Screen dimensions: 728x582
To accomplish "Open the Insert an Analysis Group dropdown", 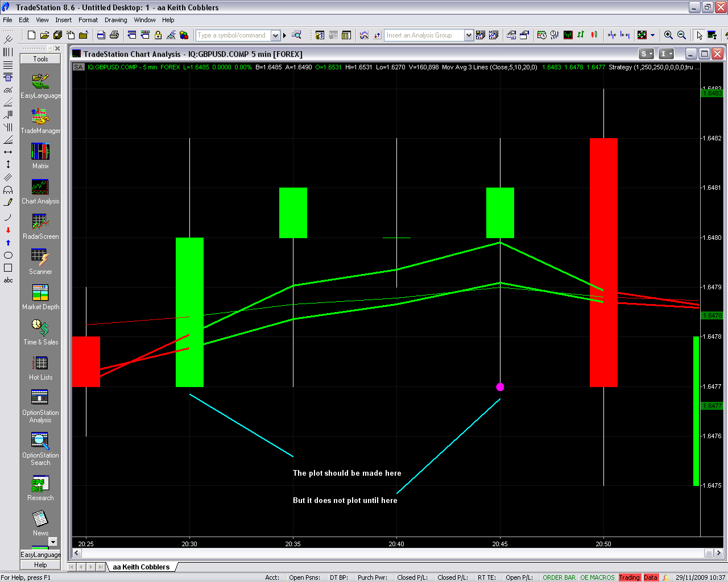I will coord(469,35).
